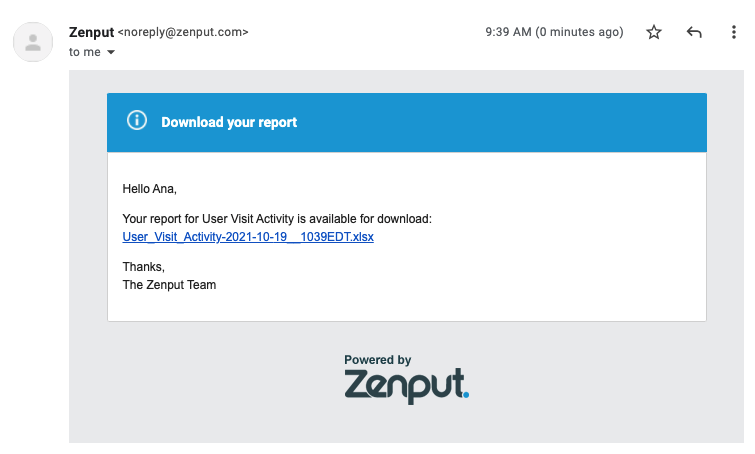This screenshot has width=755, height=454.
Task: Click the 'to me' recipient text
Action: [x=85, y=52]
